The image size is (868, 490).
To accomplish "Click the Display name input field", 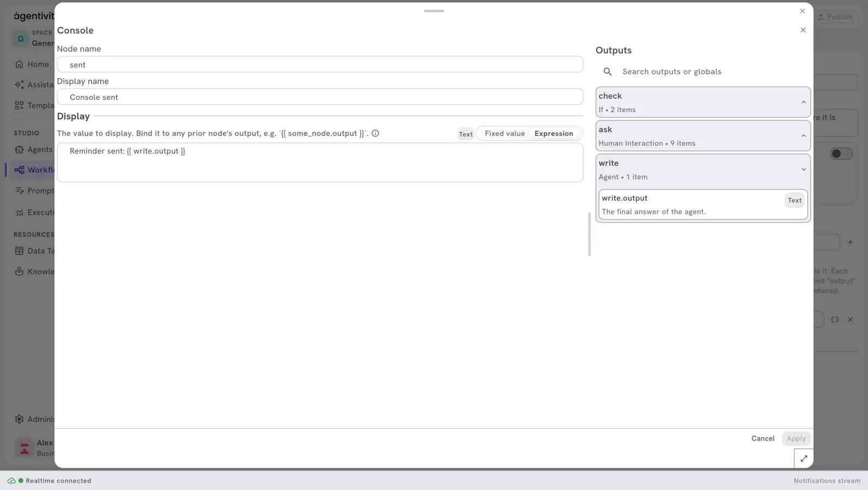I will coord(320,97).
